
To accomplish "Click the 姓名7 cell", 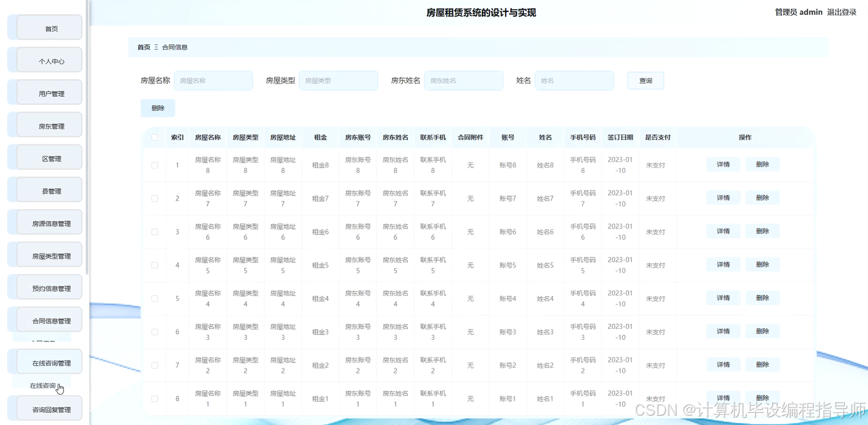I will click(545, 199).
